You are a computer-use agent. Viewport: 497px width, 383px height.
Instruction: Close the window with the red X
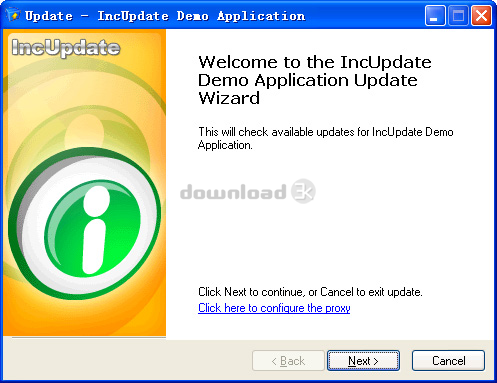click(481, 16)
